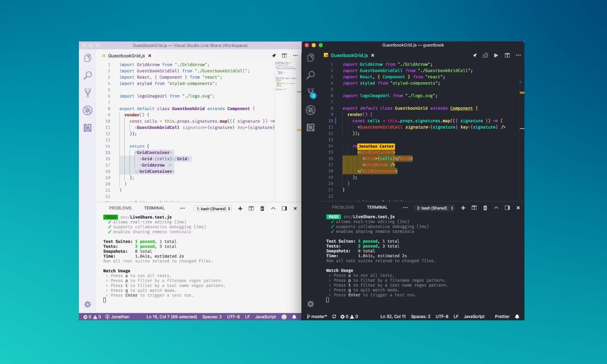This screenshot has width=607, height=364.
Task: Click the pin icon in the dark window editor toolbar
Action: coord(475,55)
